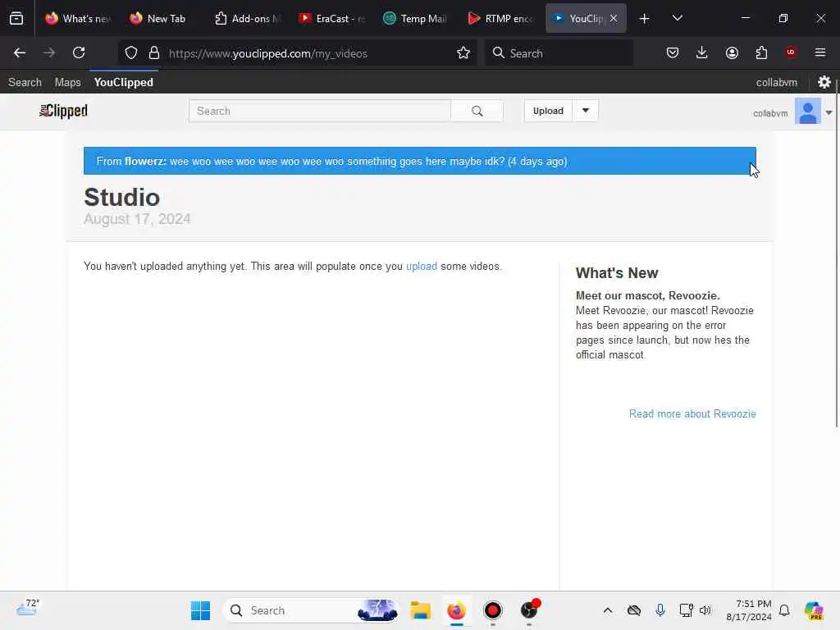Viewport: 840px width, 630px height.
Task: Close the YouClipped browser tab
Action: click(x=614, y=19)
